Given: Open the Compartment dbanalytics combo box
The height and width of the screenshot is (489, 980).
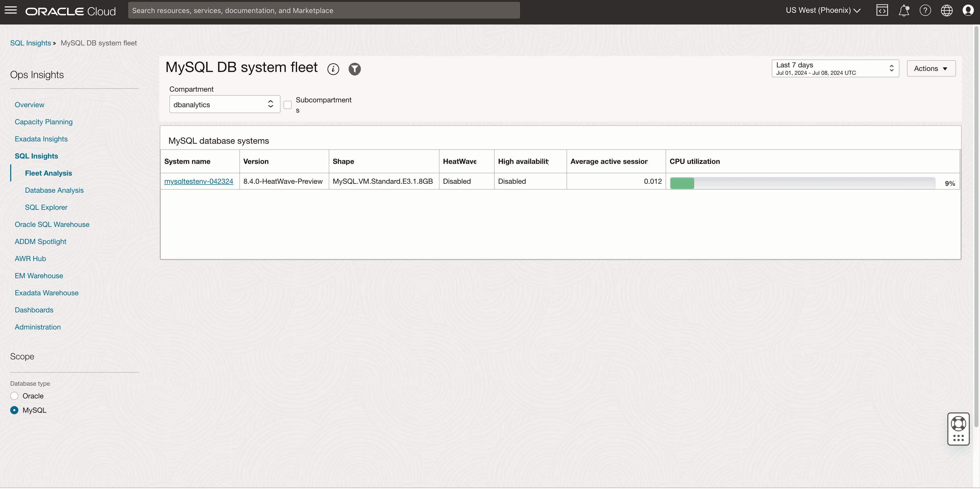Looking at the screenshot, I should click(225, 104).
